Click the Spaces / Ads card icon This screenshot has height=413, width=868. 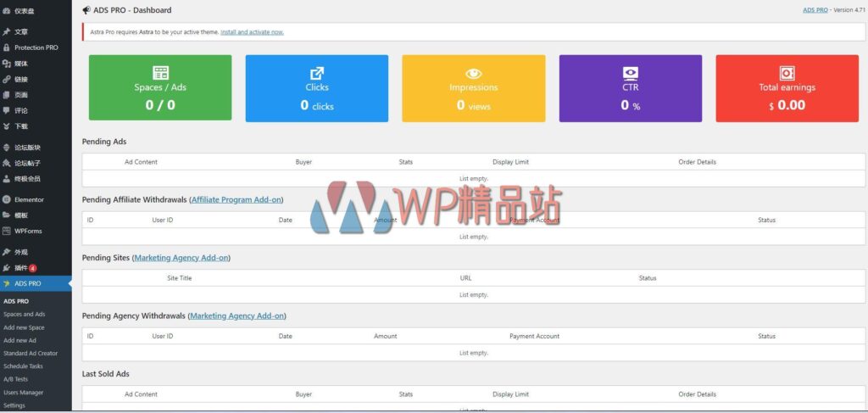[160, 73]
